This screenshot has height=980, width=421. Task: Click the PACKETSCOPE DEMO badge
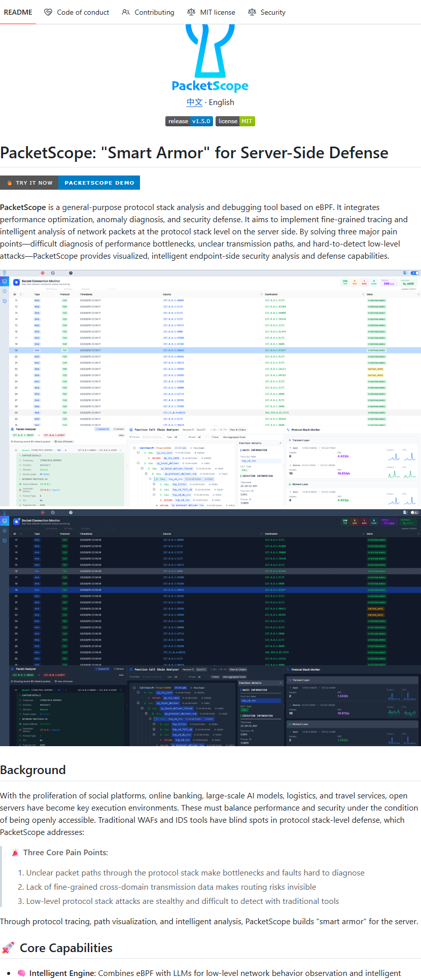(99, 183)
